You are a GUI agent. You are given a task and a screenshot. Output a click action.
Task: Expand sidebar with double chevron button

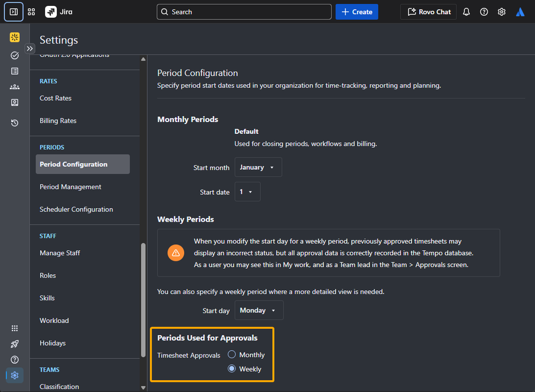[x=29, y=48]
